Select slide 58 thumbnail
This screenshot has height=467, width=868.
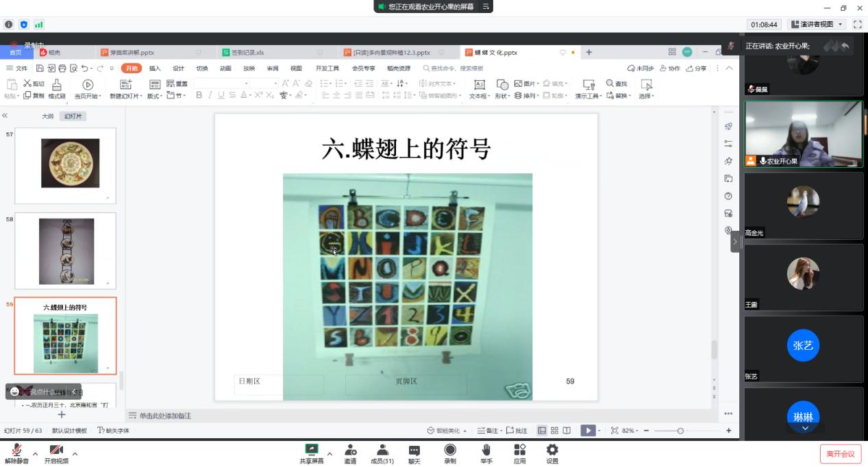point(66,251)
